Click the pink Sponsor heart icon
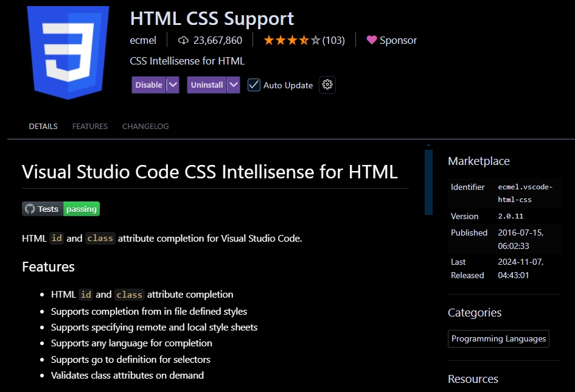 point(372,40)
